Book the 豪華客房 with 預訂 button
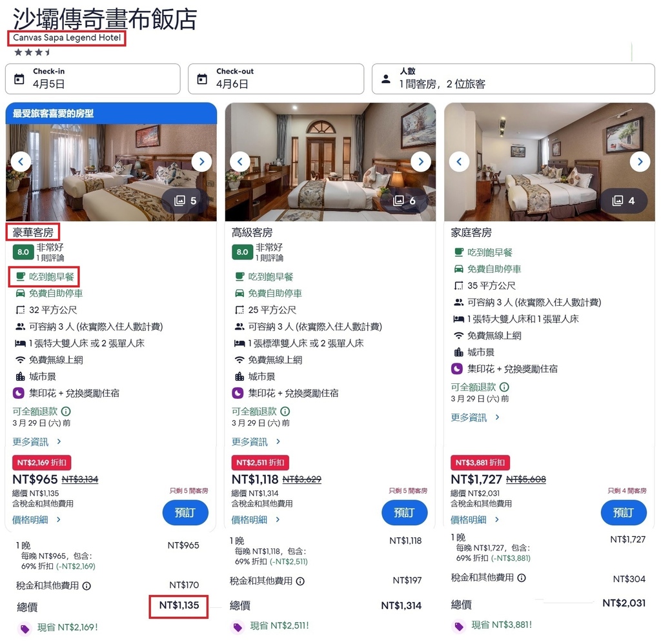 185,512
